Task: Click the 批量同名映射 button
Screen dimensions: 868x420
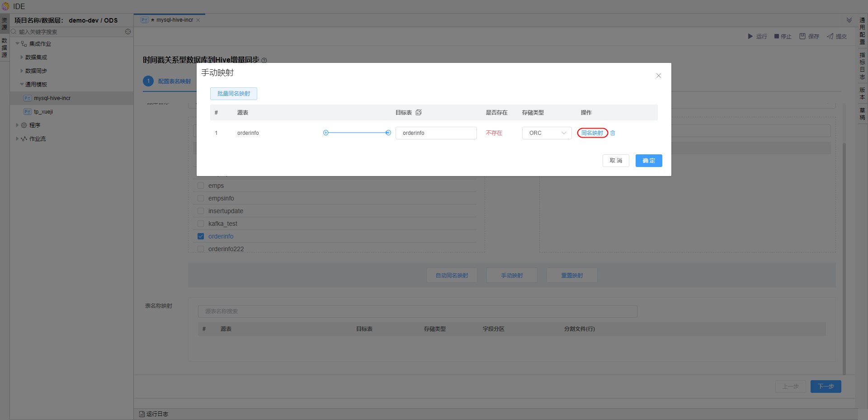Action: (x=233, y=94)
